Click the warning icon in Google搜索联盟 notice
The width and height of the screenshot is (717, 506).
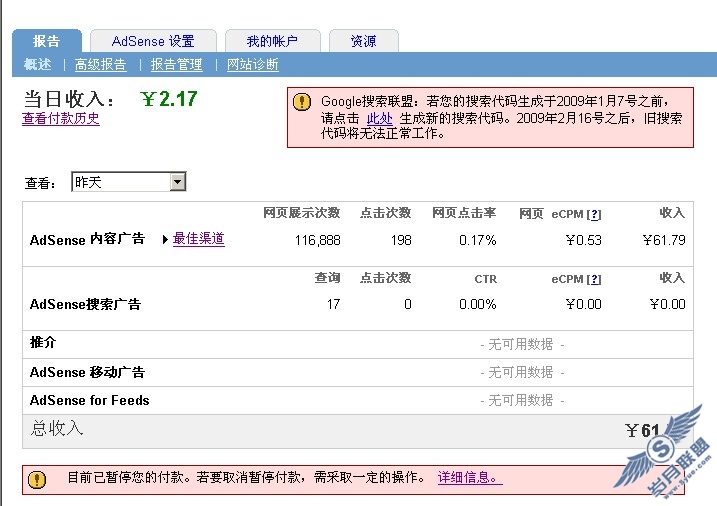click(x=301, y=101)
